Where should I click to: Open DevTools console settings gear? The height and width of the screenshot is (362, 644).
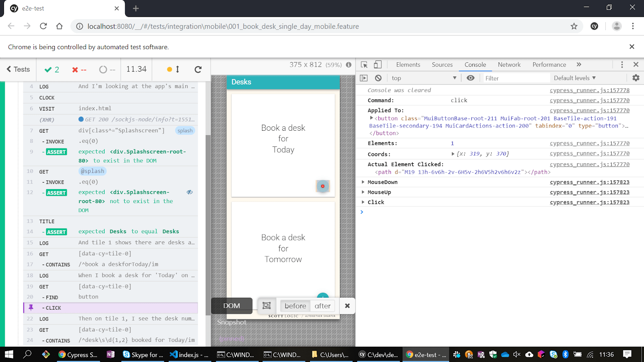[x=636, y=78]
